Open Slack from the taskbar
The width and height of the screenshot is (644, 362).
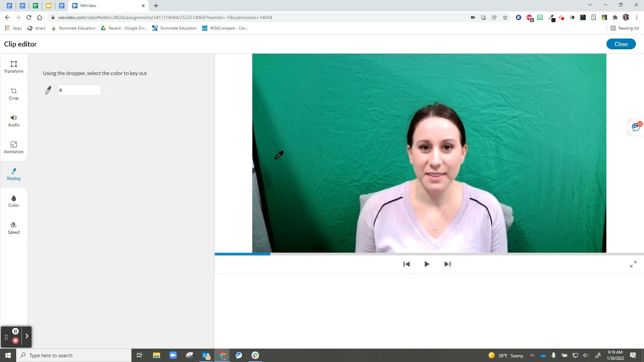click(x=255, y=355)
